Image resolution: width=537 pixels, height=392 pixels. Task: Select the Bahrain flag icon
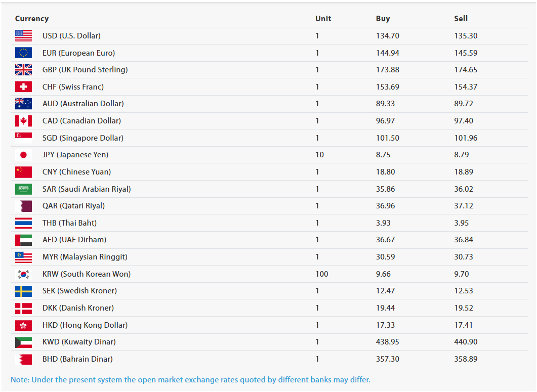coord(24,359)
